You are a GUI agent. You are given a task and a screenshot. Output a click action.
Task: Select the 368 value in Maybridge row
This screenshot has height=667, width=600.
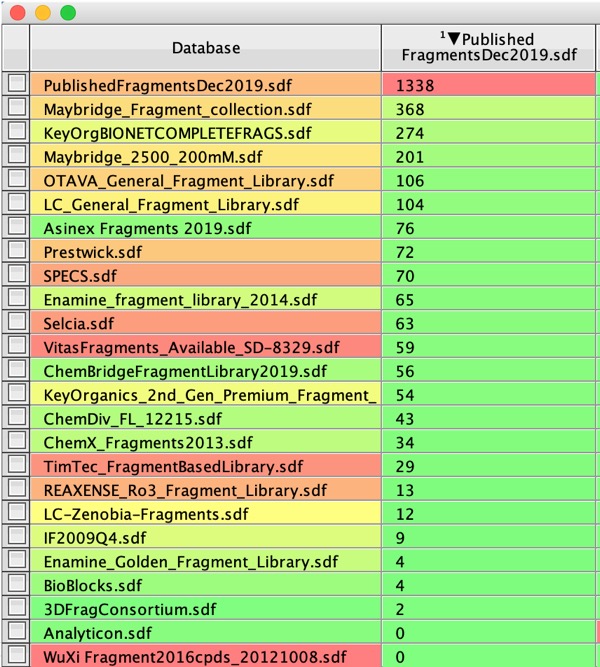pos(489,108)
